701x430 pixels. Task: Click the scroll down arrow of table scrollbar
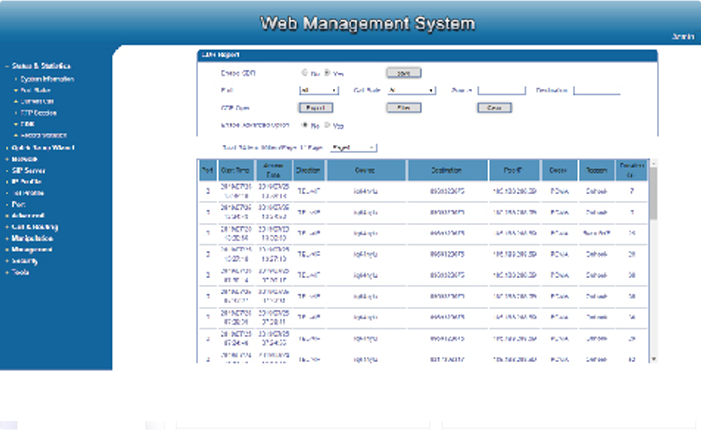tap(654, 359)
